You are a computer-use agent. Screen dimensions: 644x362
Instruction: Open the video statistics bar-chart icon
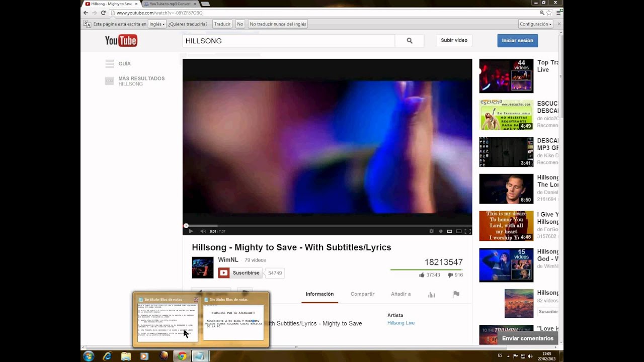click(431, 294)
